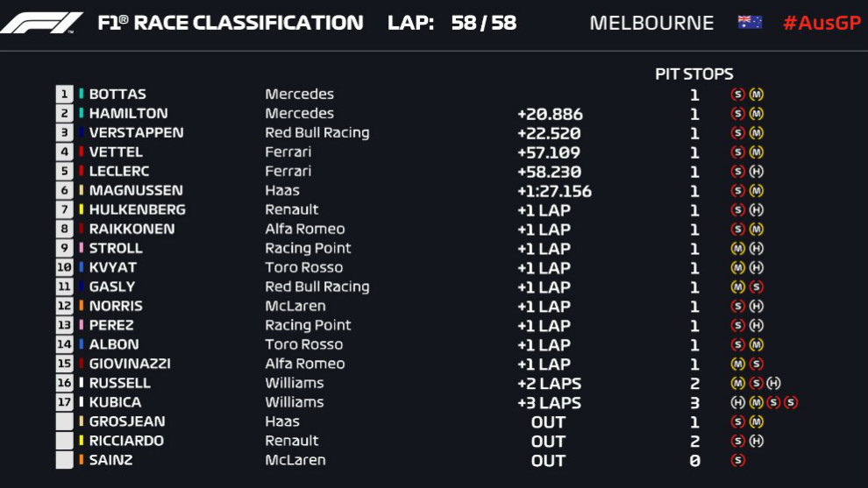Click the medium tyre icon in Giovinazzi's row
The height and width of the screenshot is (488, 868).
click(737, 364)
